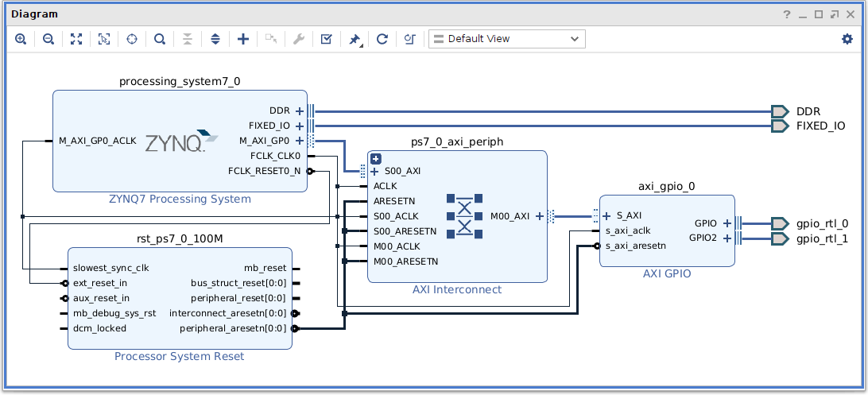Viewport: 868px width, 395px height.
Task: Add an IP with the plus icon
Action: coord(243,39)
